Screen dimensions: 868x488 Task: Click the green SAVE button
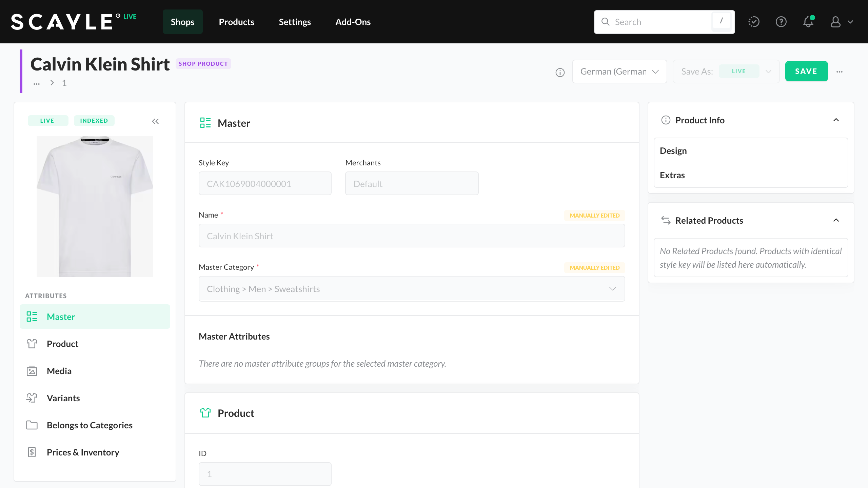[806, 71]
